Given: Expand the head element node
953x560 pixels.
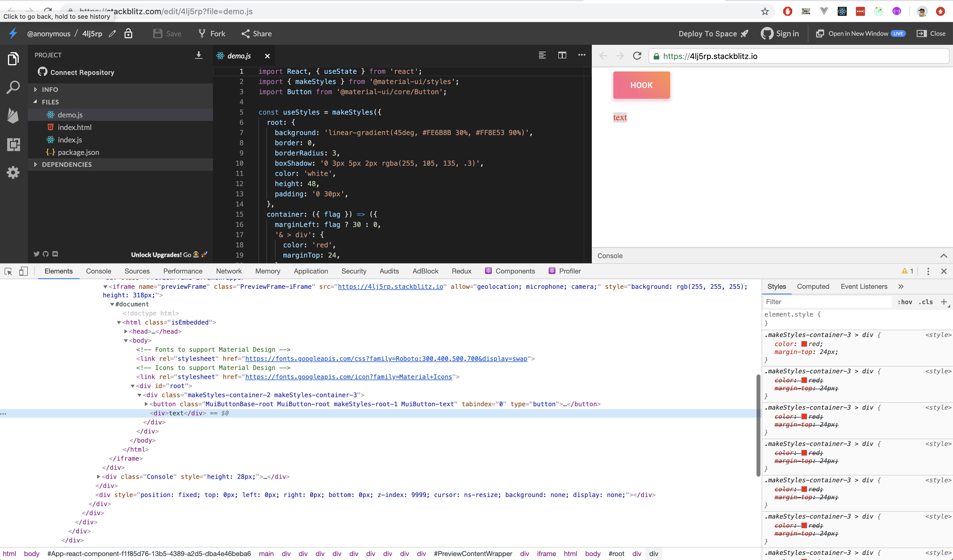Looking at the screenshot, I should [x=126, y=331].
